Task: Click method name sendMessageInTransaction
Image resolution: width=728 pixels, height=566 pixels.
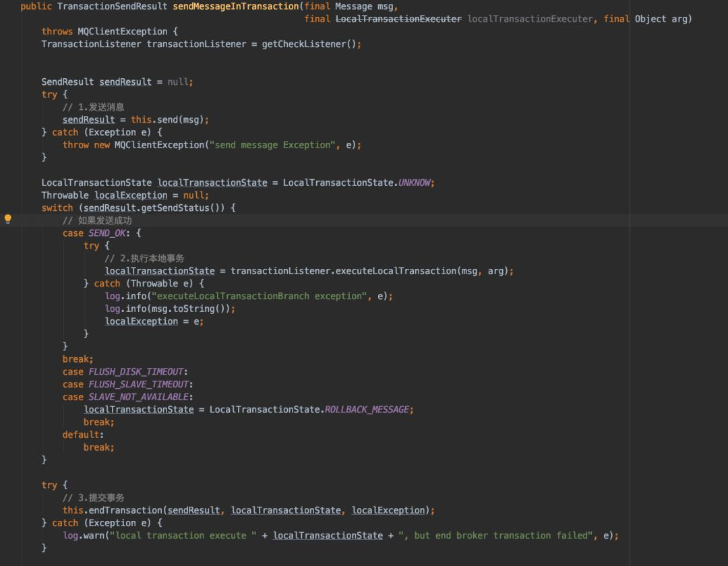Action: click(x=236, y=7)
